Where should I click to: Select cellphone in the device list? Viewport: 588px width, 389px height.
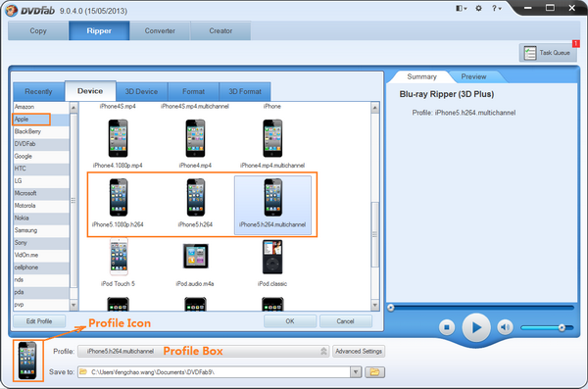41,267
